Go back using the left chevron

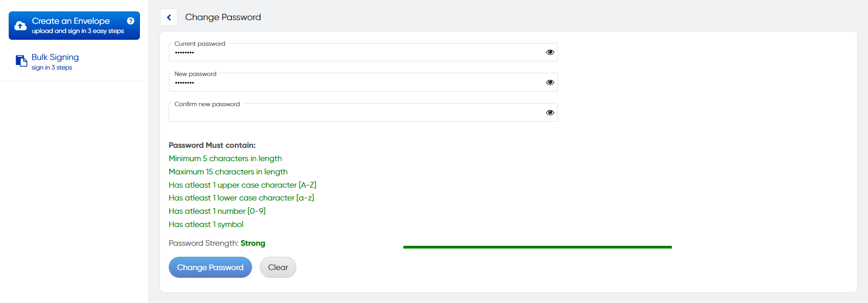(169, 17)
